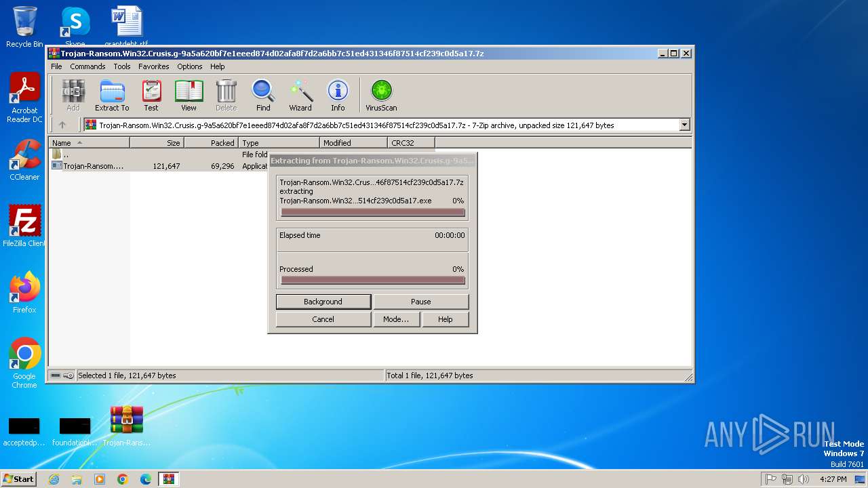Sort by the Type column header
This screenshot has width=868, height=488.
coord(279,143)
